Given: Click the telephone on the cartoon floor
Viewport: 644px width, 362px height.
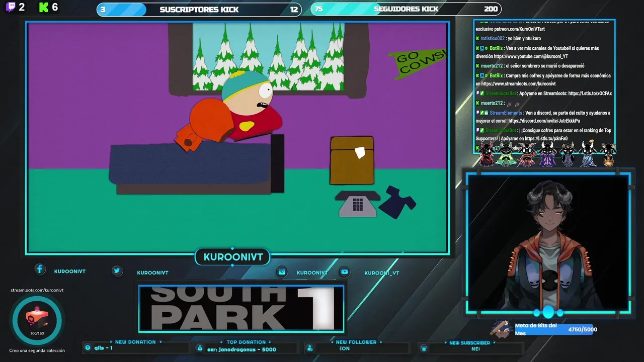Looking at the screenshot, I should [x=358, y=204].
